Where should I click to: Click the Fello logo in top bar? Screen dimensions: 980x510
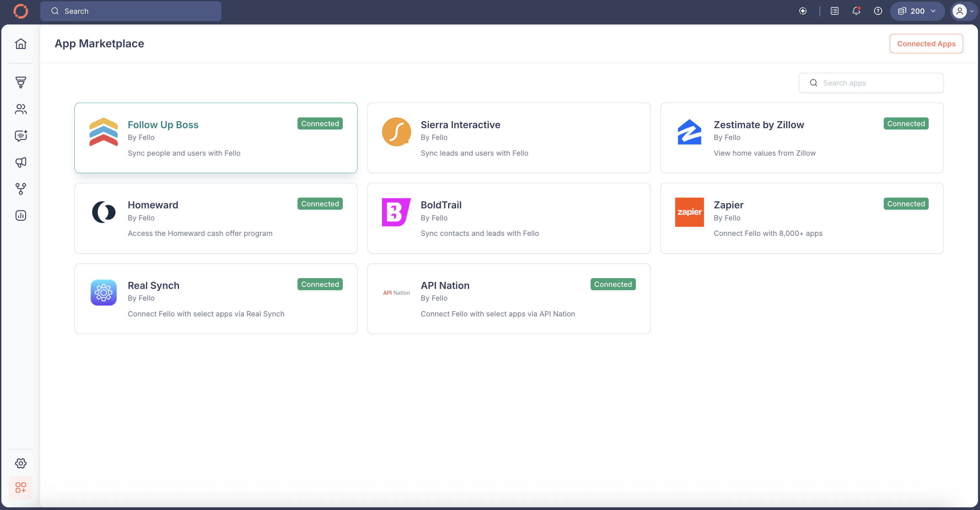click(21, 11)
